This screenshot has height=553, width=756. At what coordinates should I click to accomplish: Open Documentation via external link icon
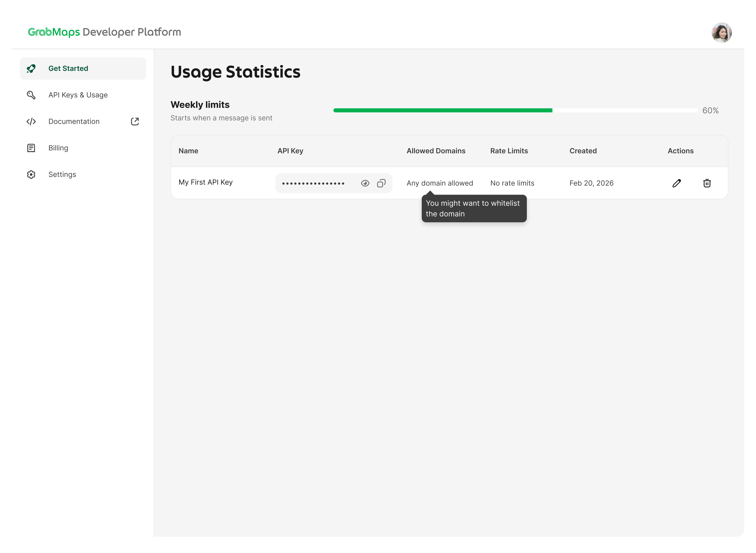click(135, 121)
